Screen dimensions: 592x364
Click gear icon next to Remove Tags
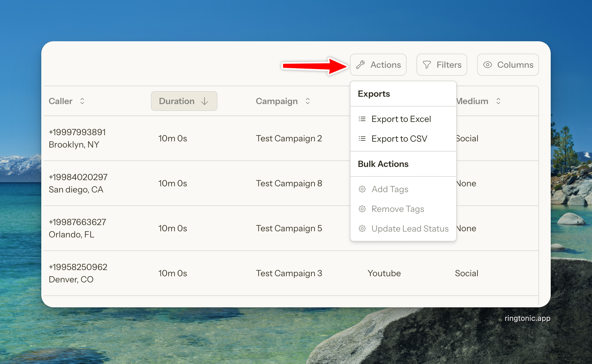point(362,209)
